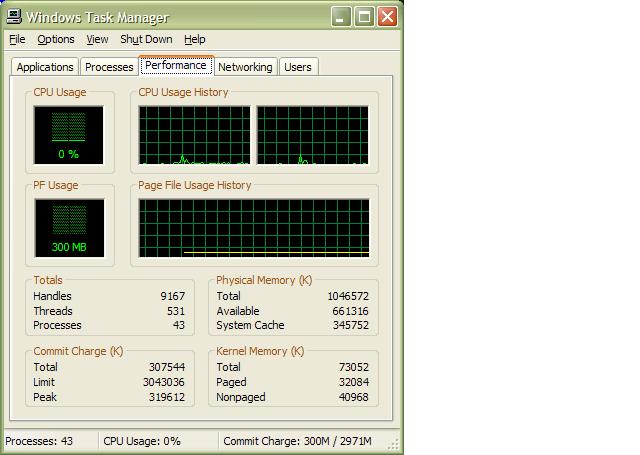Open the Shut Down menu

point(146,39)
